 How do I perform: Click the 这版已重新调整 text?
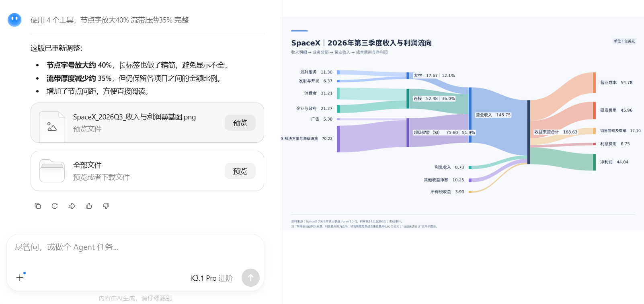(57, 48)
